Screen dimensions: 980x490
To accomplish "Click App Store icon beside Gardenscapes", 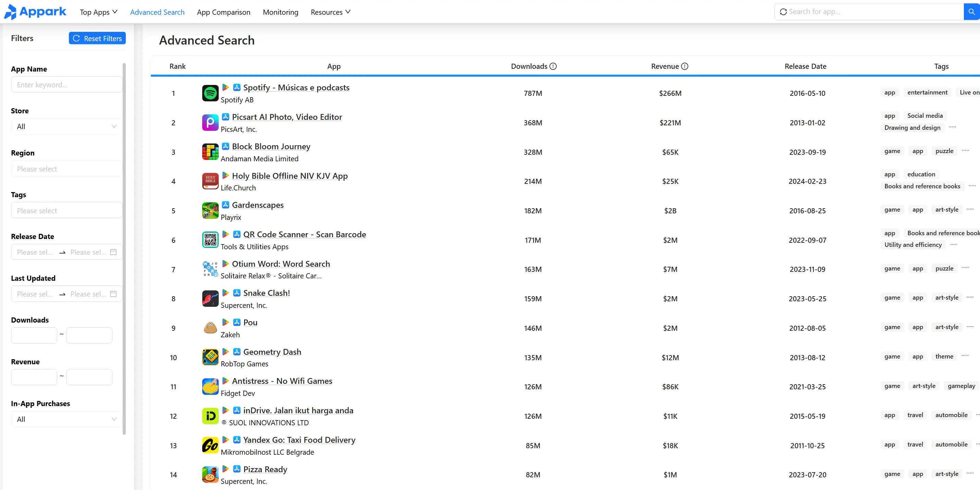I will point(225,205).
